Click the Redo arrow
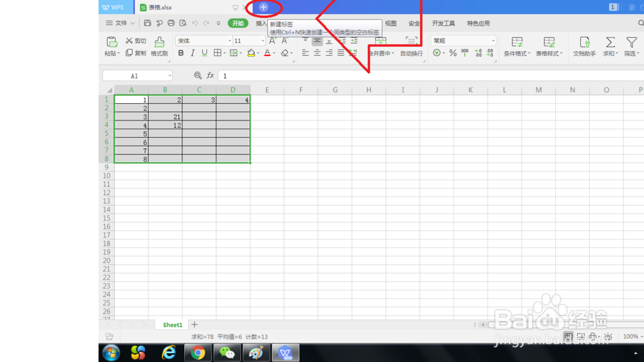Viewport: 644px width, 362px height. tap(207, 23)
